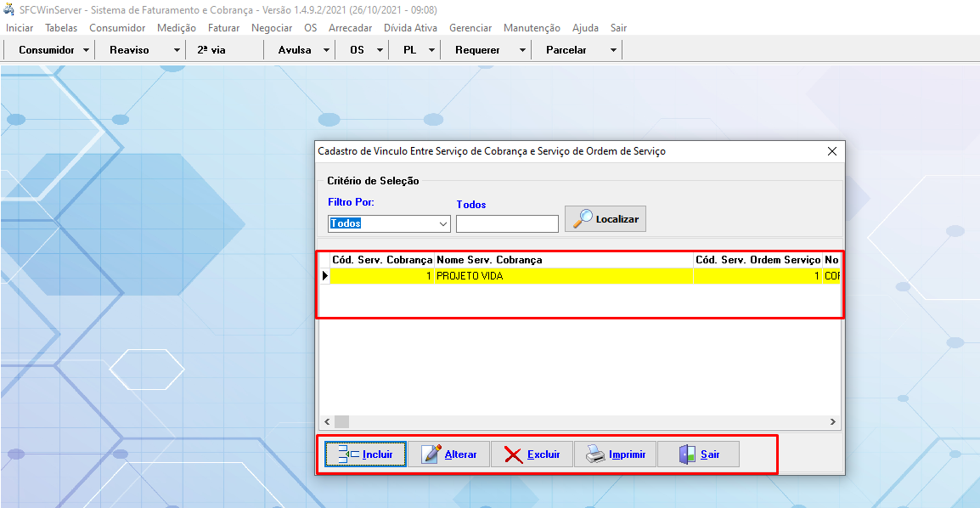
Task: Open the Manutenção menu
Action: (532, 28)
